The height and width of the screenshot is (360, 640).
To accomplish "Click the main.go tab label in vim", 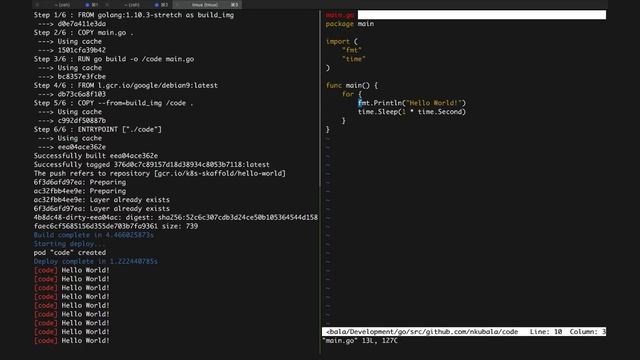I will [x=340, y=15].
